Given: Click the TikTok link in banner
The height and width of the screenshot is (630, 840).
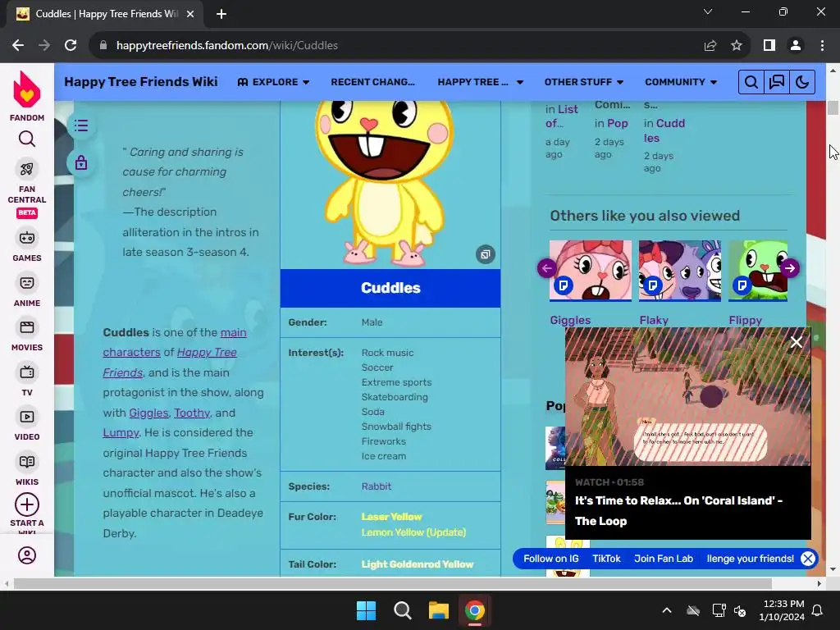Looking at the screenshot, I should point(606,559).
